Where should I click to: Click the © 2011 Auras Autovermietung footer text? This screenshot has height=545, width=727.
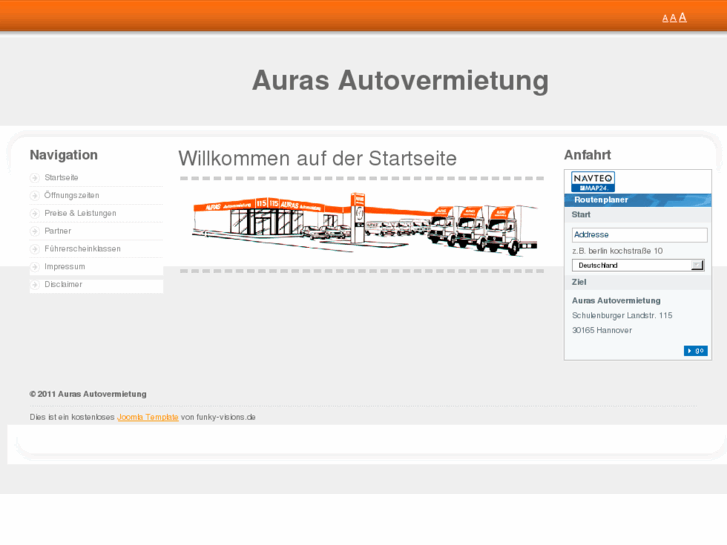point(88,394)
